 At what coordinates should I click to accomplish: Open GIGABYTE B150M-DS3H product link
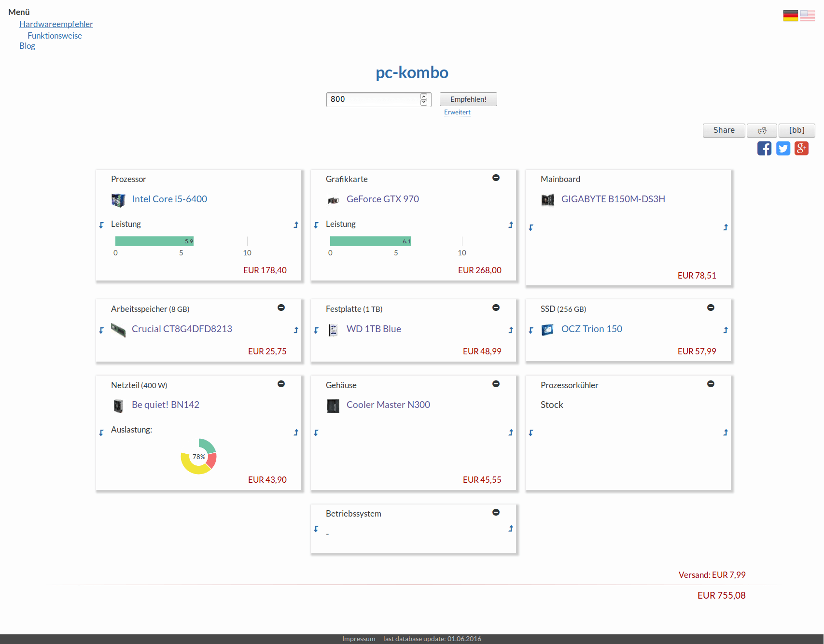pyautogui.click(x=613, y=199)
